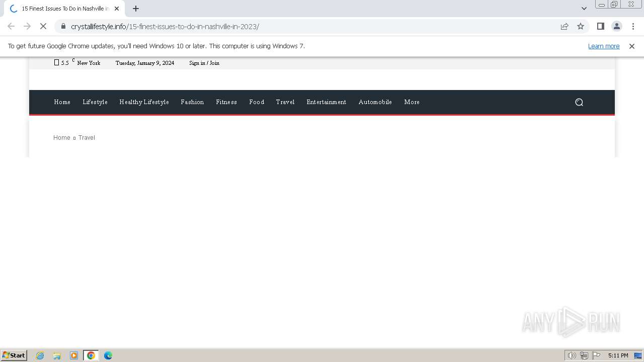Viewport: 644px width, 362px height.
Task: Select the Nashville article tab
Action: click(65, 9)
